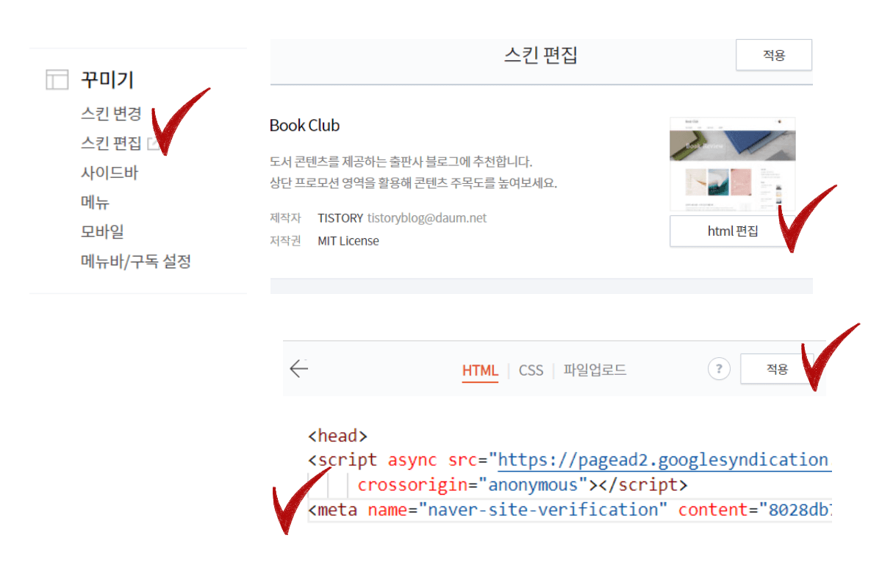Open the html 편집 button
Screen dimensions: 882x588
click(x=731, y=231)
